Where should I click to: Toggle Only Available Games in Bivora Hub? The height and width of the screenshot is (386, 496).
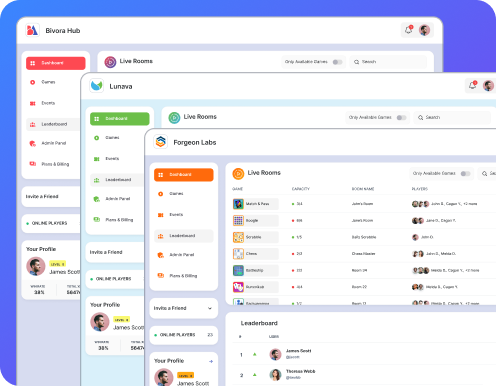(337, 62)
